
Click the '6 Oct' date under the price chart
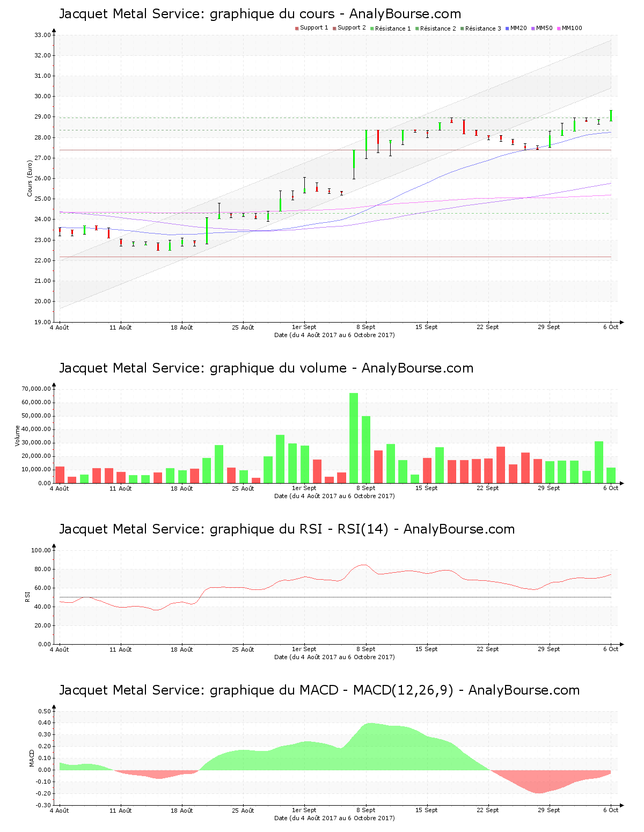[611, 327]
